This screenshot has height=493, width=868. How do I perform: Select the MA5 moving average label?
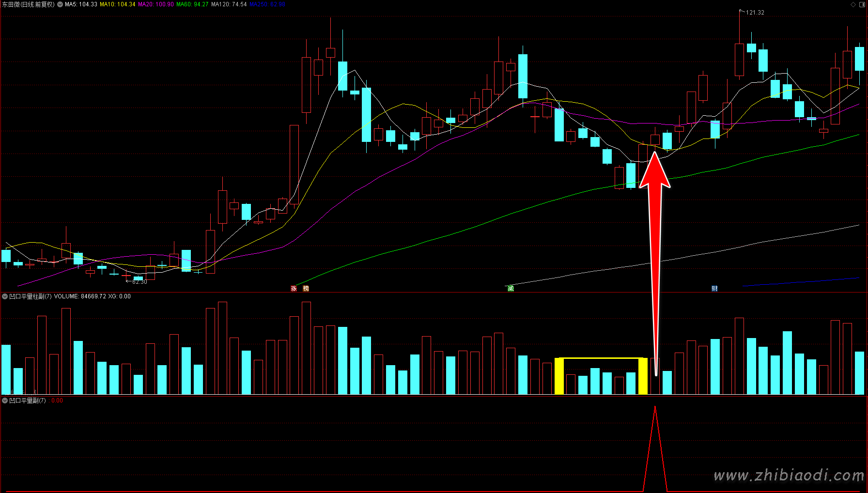81,4
